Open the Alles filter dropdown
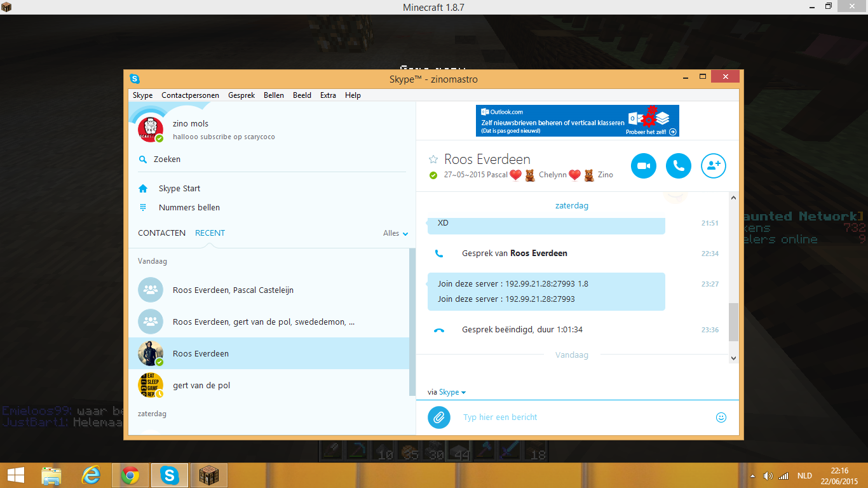 tap(395, 233)
